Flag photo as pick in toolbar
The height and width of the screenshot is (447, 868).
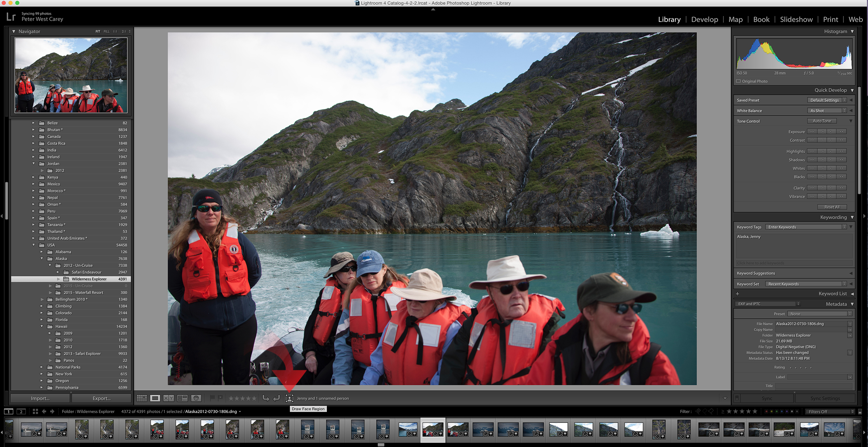coord(212,398)
